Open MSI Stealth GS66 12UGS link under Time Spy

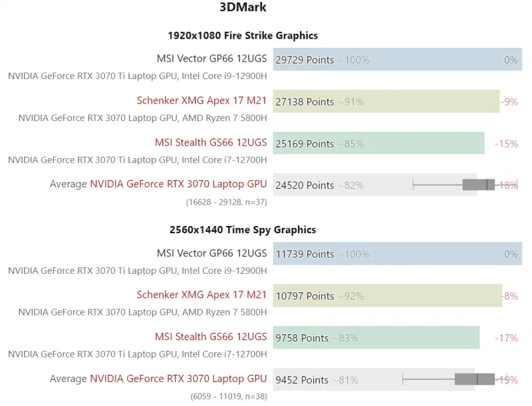pos(211,337)
